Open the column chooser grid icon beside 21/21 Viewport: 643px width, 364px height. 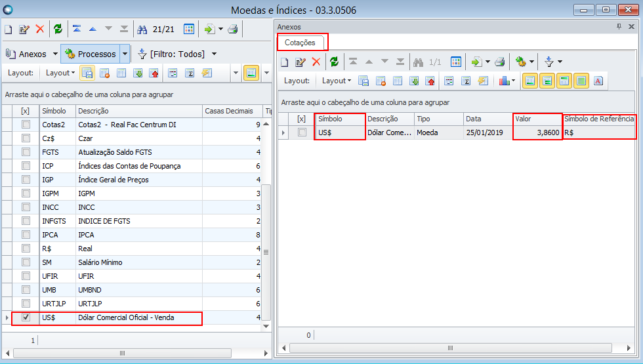[x=189, y=29]
